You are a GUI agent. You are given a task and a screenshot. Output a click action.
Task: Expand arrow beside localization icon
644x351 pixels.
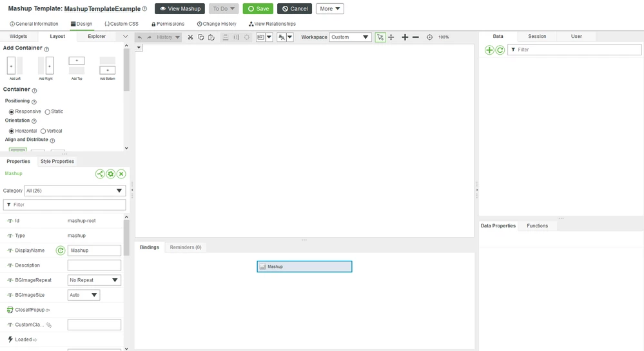point(290,37)
